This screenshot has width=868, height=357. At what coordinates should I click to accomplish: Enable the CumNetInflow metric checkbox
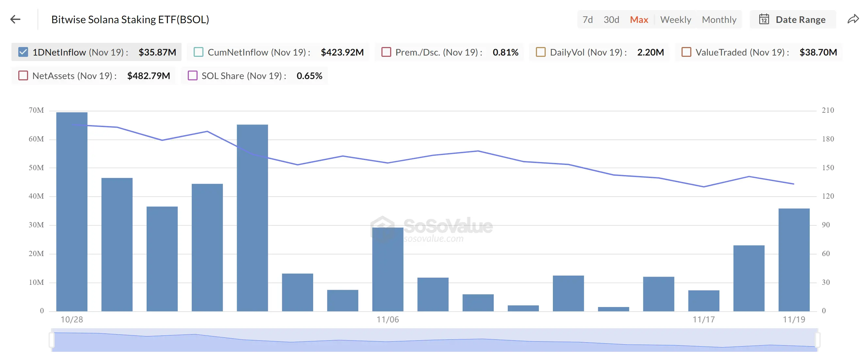point(198,52)
